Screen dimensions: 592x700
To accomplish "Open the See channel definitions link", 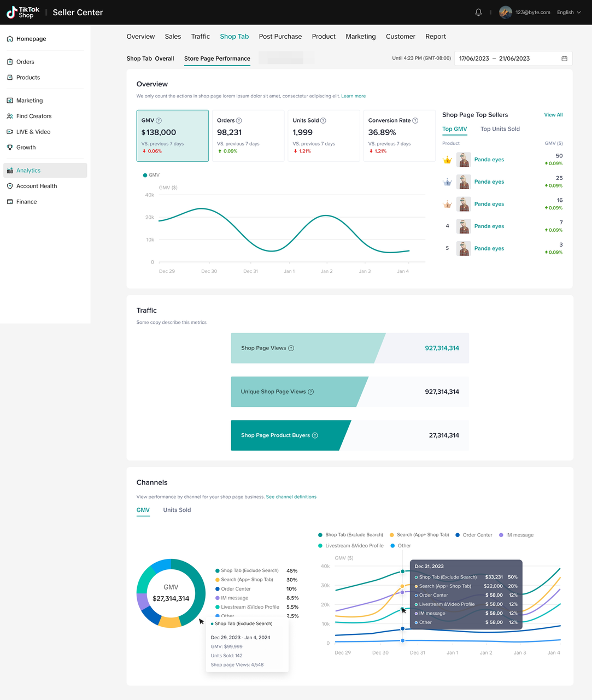I will tap(291, 497).
